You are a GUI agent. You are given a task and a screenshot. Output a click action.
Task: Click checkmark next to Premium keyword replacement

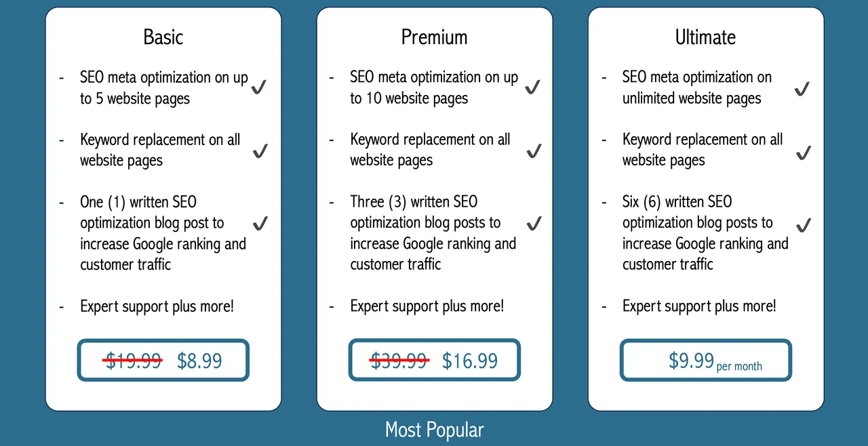534,150
